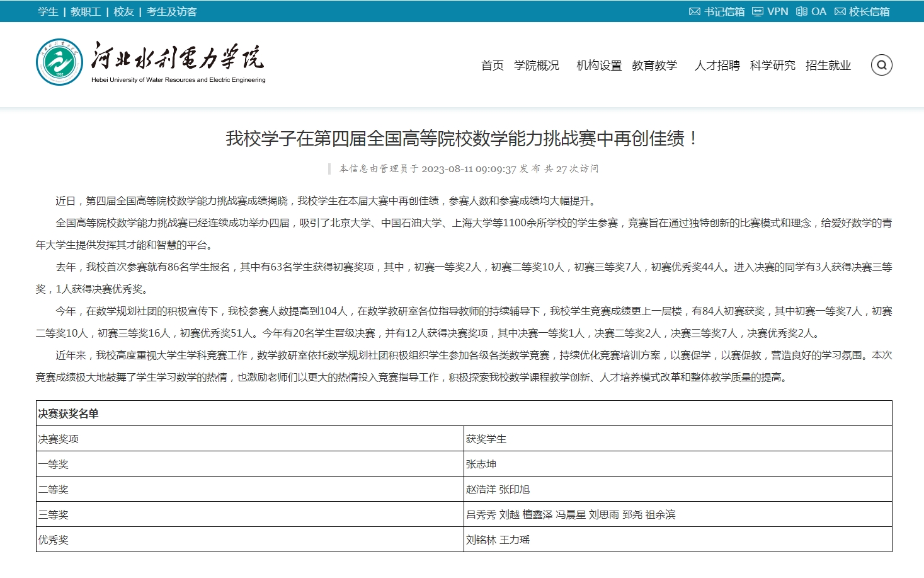Click the article title about the math challenge
This screenshot has width=924, height=578.
coord(462,139)
